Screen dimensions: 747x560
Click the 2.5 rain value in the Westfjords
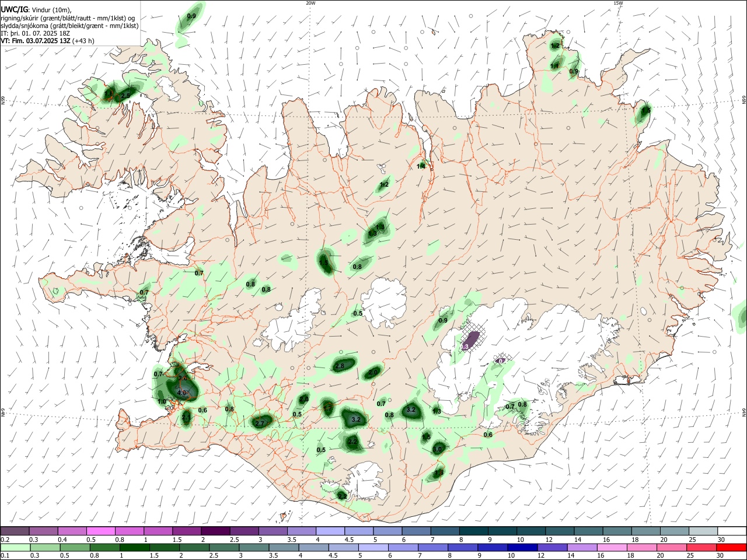click(x=125, y=95)
